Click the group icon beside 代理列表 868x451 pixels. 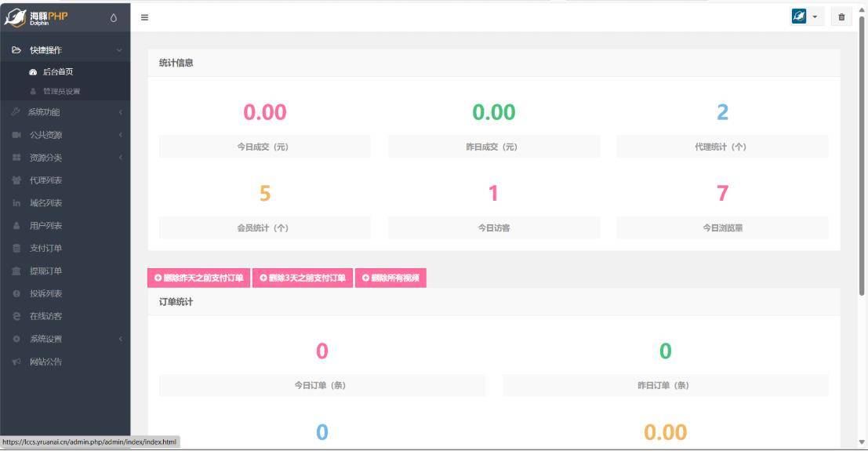coord(16,180)
